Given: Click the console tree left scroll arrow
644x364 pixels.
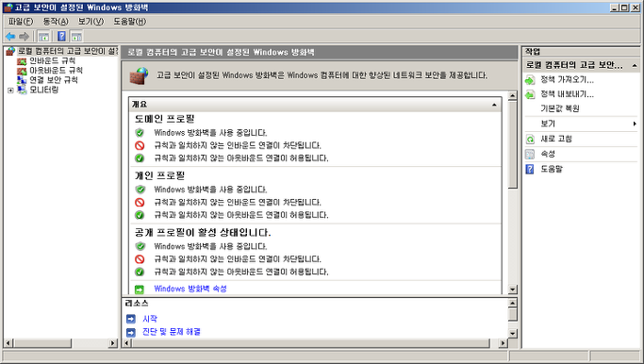Looking at the screenshot, I should [8, 342].
